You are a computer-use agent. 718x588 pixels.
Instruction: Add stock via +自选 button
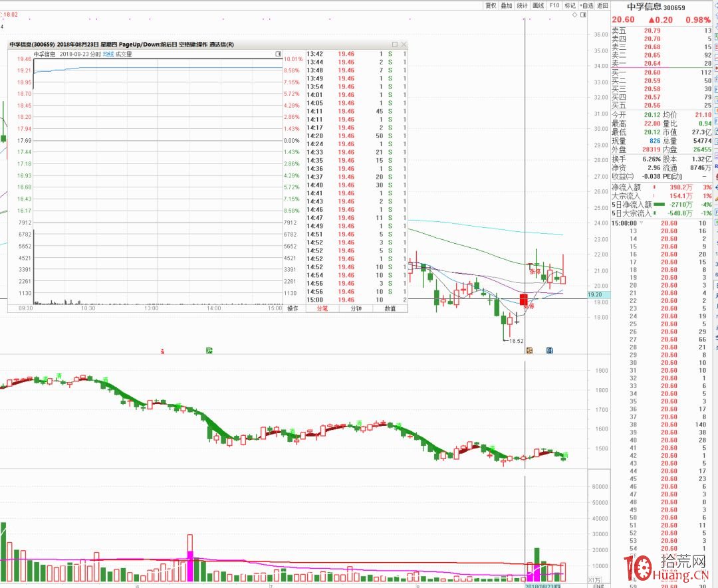pos(586,5)
